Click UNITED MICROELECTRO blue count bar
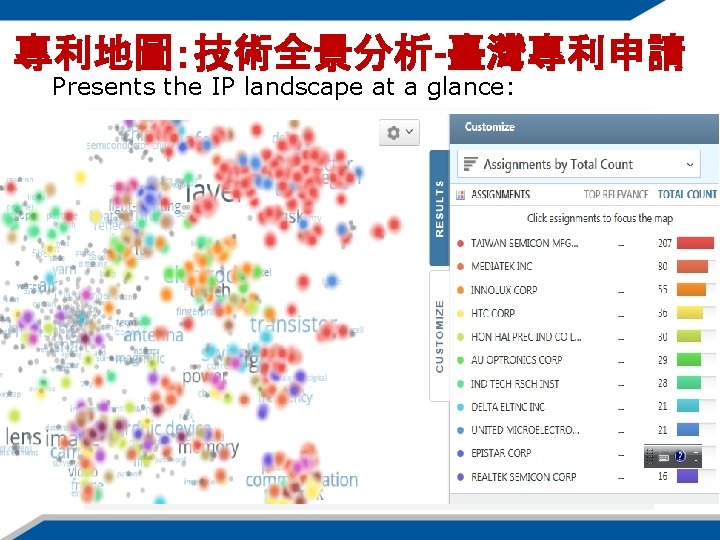 click(x=688, y=430)
